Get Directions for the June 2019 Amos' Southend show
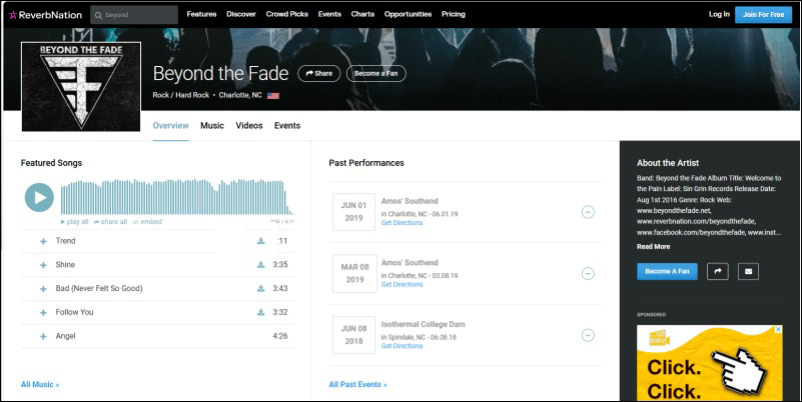802x402 pixels. coord(402,223)
